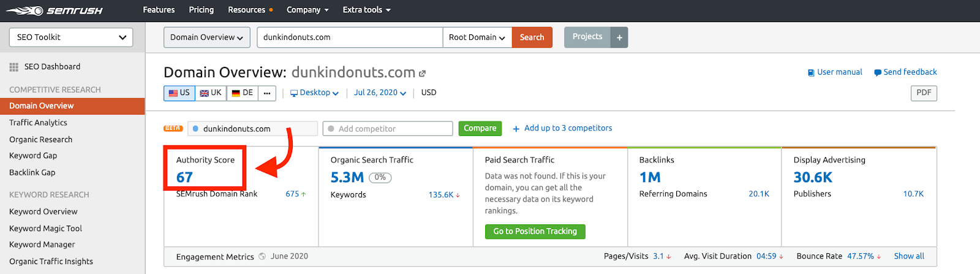Open the User manual link

(x=835, y=72)
